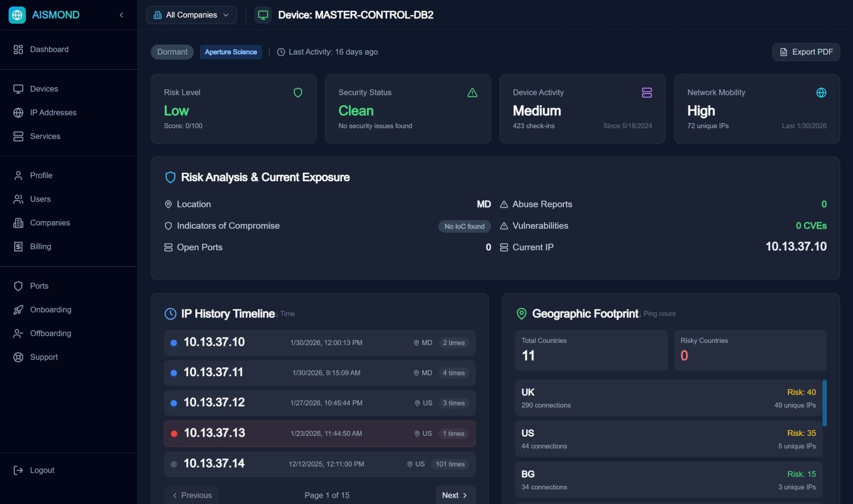Open the Support help icon
The image size is (853, 504).
pyautogui.click(x=18, y=357)
